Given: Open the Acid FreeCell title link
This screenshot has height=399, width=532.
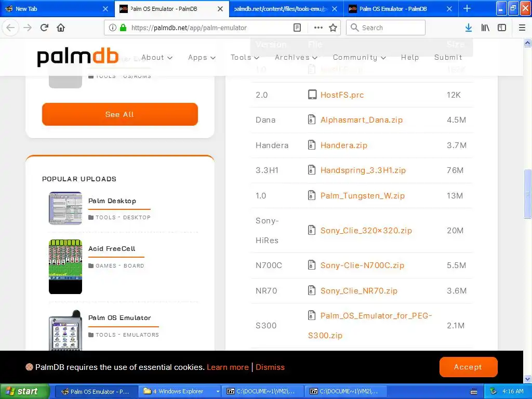Looking at the screenshot, I should pos(112,249).
